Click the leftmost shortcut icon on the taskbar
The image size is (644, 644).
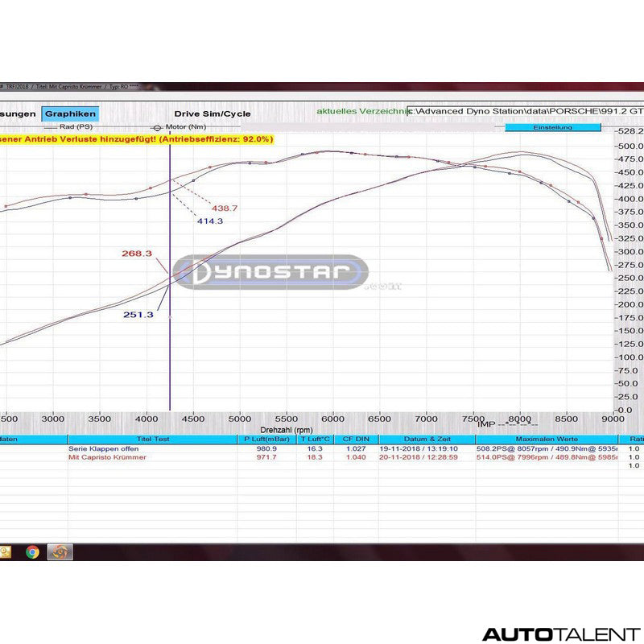coord(5,552)
